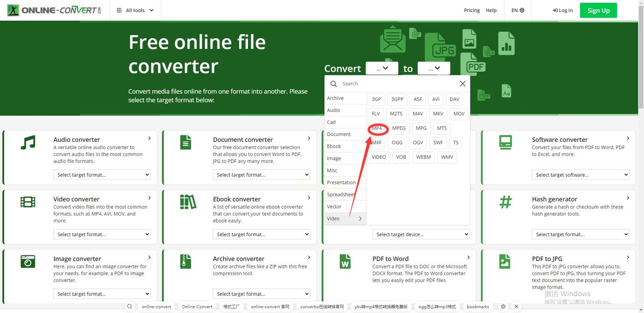644x313 pixels.
Task: Open the Select target software dropdown
Action: (x=581, y=175)
